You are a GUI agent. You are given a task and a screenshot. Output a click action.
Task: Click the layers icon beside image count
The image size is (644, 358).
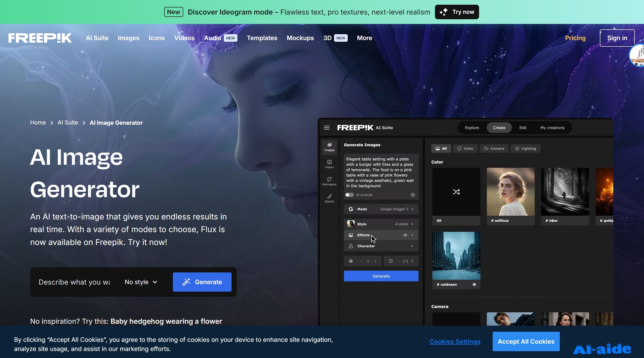[x=351, y=261]
